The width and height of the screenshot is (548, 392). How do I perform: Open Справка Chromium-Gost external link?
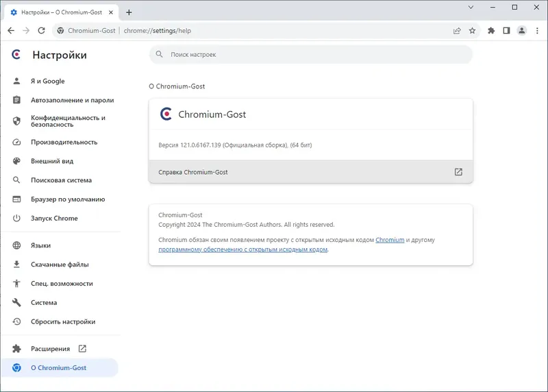click(458, 172)
